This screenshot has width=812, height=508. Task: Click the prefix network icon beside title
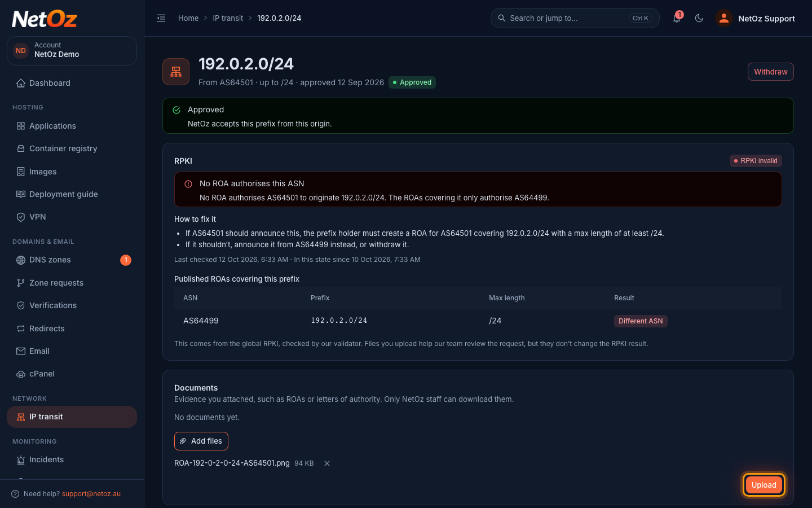[x=176, y=72]
